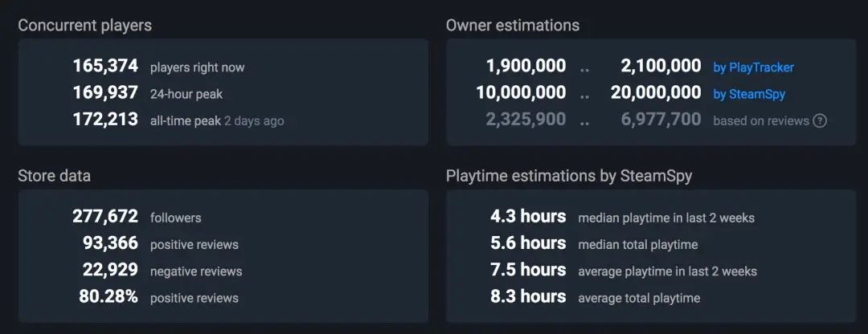Click the Store data heading
This screenshot has width=868, height=334.
coord(54,175)
